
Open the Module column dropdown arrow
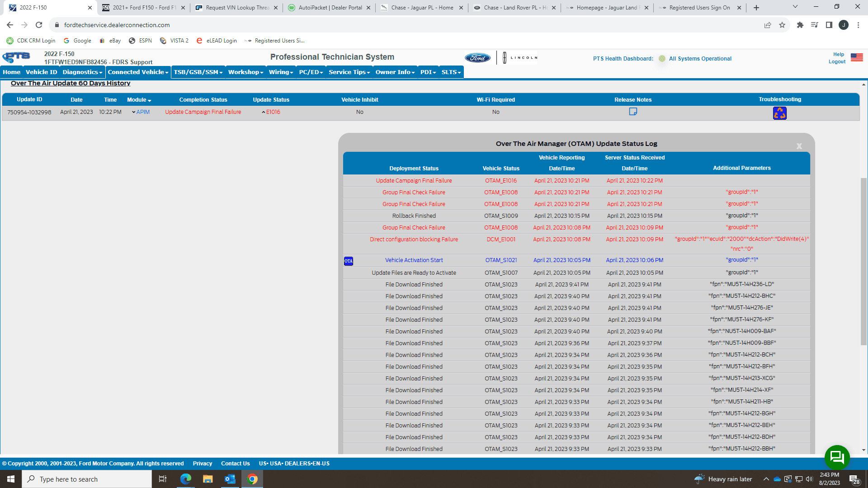coord(150,100)
